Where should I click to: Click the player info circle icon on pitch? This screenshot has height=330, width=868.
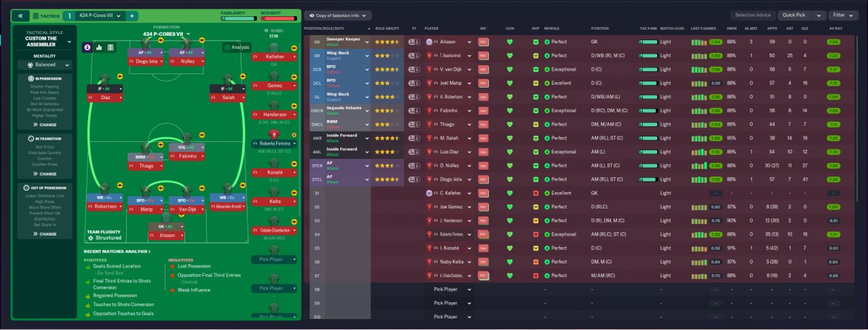coord(87,48)
